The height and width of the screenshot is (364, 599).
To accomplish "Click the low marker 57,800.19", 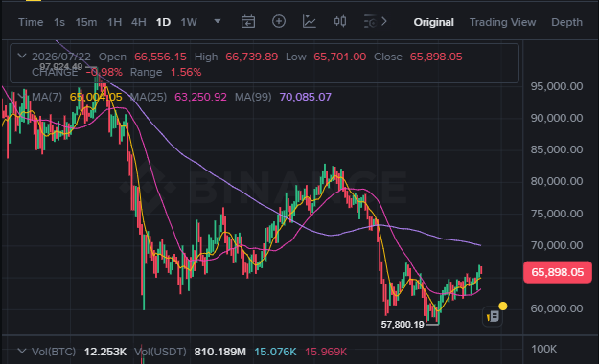I will click(x=403, y=325).
